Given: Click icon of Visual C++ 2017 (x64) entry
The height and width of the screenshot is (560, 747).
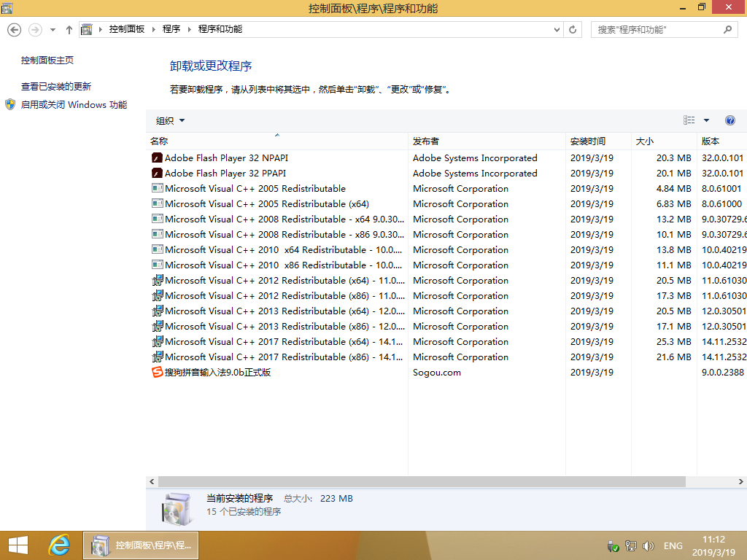Looking at the screenshot, I should pos(158,341).
